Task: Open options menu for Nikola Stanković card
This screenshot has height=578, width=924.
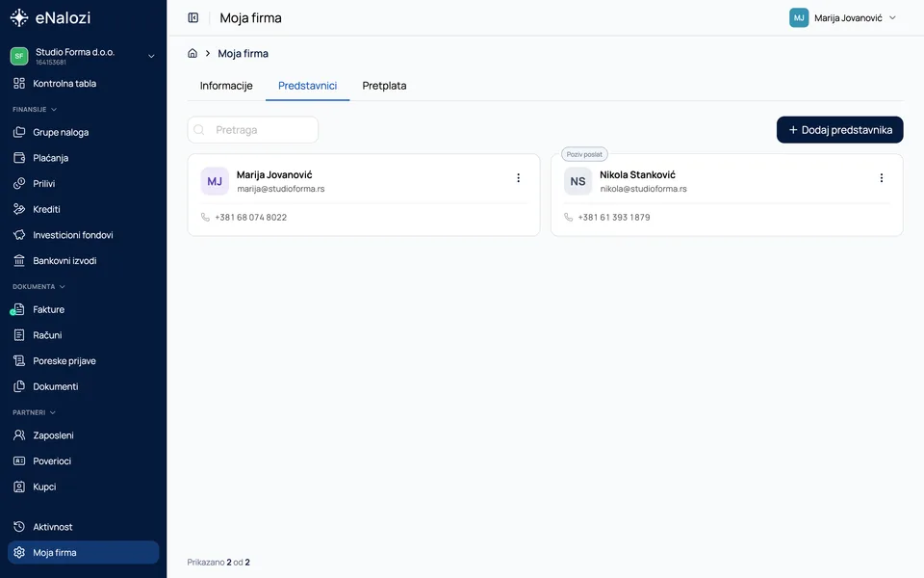Action: [881, 177]
